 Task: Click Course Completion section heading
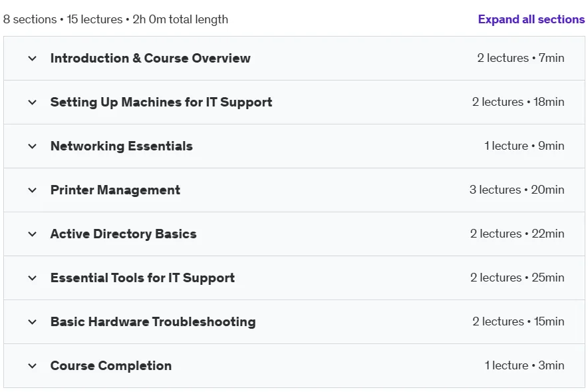click(x=111, y=365)
